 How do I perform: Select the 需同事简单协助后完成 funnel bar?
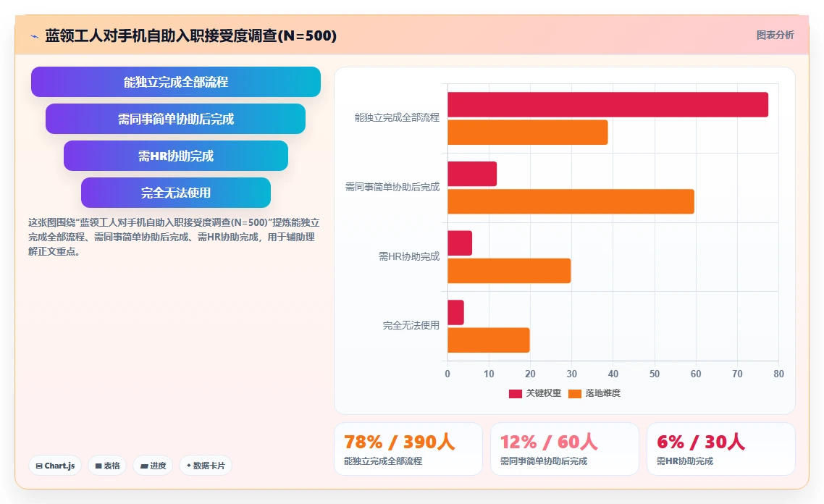tap(175, 119)
